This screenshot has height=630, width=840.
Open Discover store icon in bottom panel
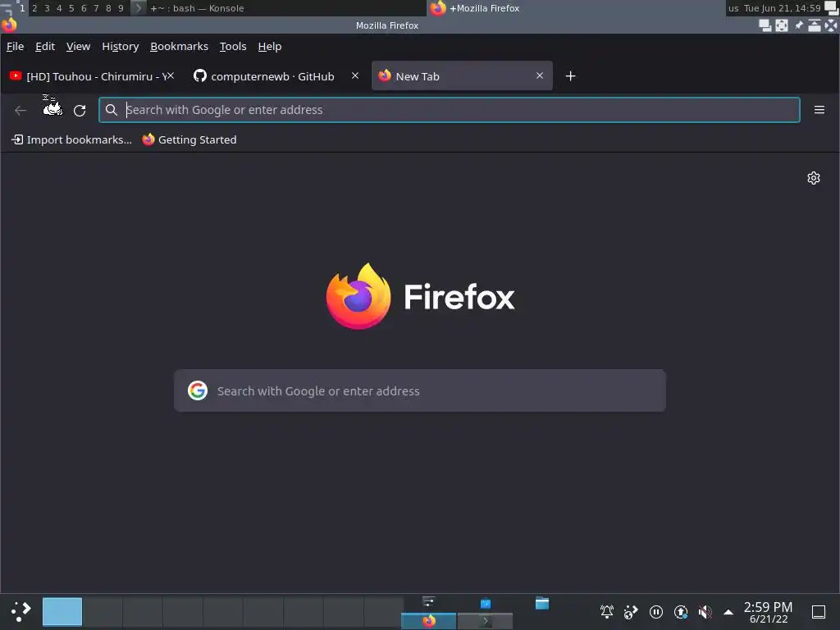(486, 603)
